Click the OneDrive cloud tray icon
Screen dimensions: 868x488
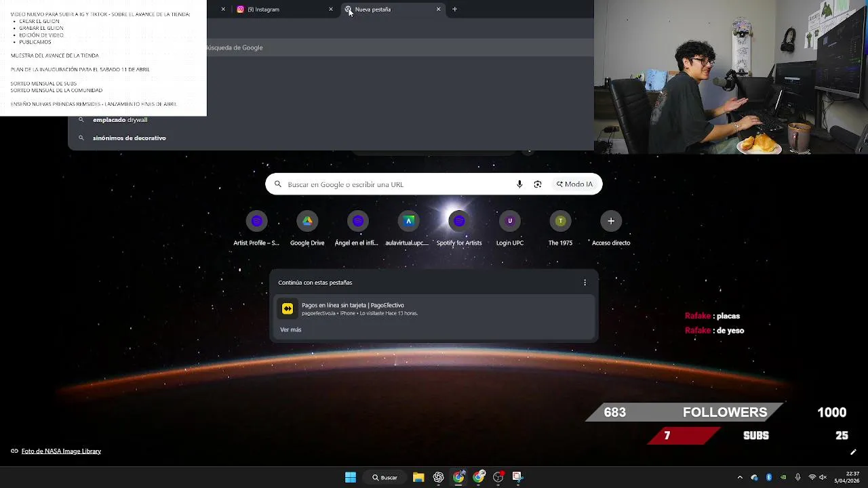tap(754, 477)
